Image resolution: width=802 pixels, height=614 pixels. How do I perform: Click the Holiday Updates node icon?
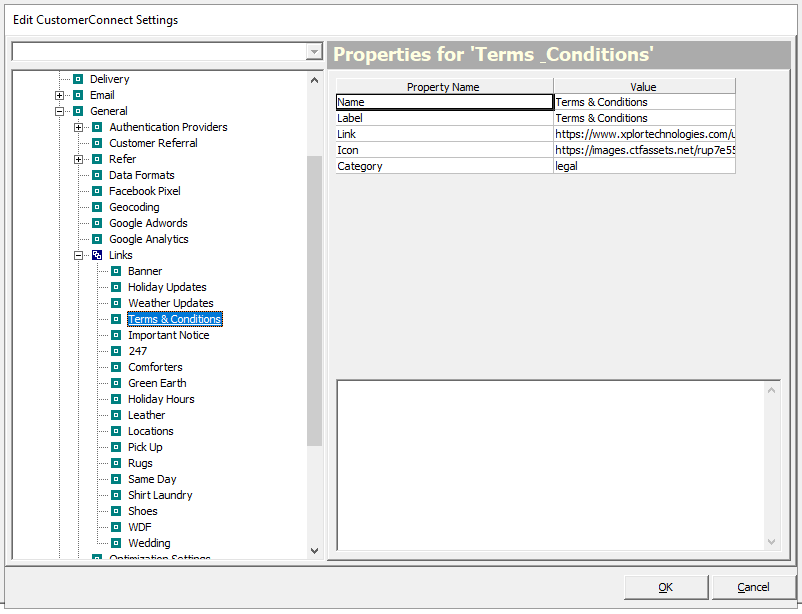tap(116, 287)
